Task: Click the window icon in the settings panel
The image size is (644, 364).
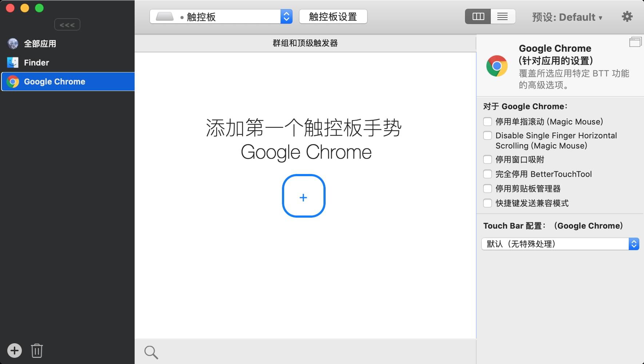Action: pyautogui.click(x=635, y=42)
